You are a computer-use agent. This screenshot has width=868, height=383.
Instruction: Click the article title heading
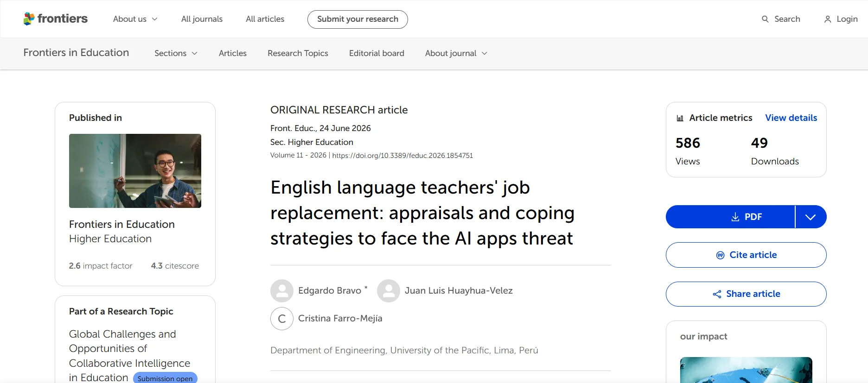click(422, 213)
